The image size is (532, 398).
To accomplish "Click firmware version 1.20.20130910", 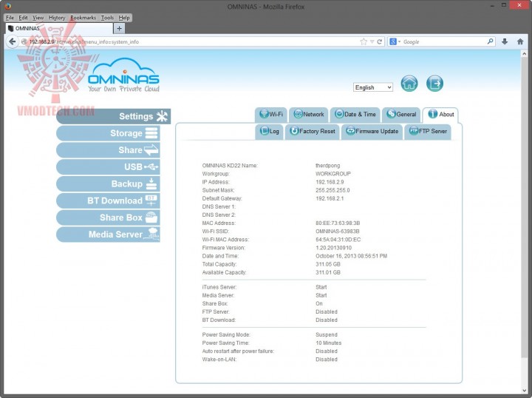I will click(333, 248).
